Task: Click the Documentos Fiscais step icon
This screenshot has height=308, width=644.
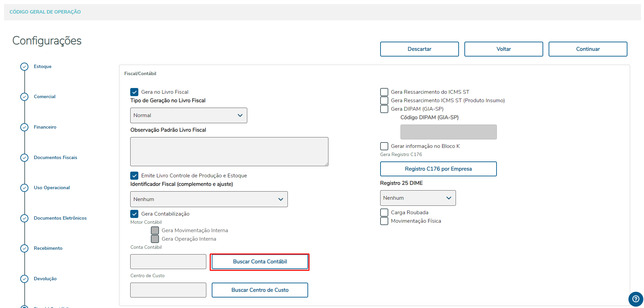Action: [24, 158]
